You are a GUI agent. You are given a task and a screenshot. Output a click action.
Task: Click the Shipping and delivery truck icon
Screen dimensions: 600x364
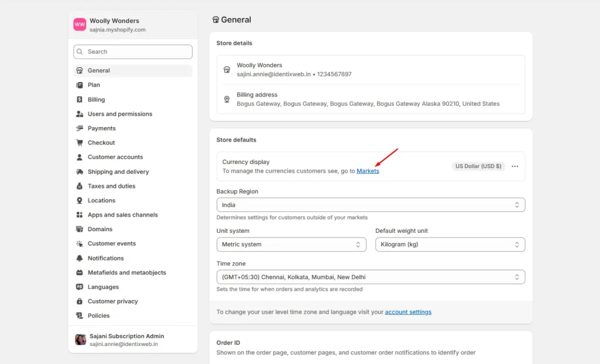(80, 172)
